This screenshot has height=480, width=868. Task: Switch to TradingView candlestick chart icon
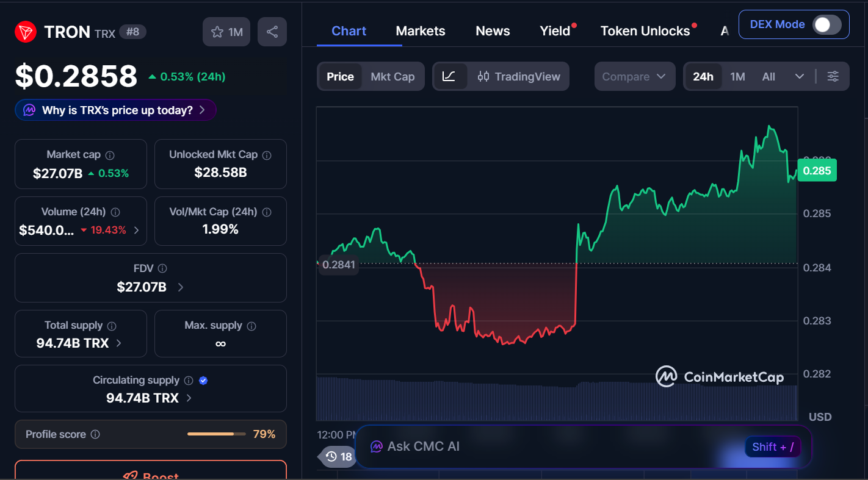[483, 76]
